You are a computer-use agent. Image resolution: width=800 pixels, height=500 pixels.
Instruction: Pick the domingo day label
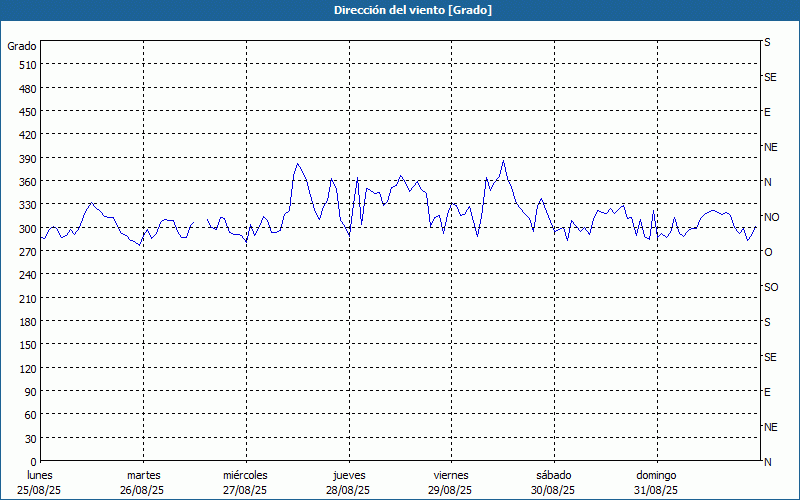coord(656,475)
